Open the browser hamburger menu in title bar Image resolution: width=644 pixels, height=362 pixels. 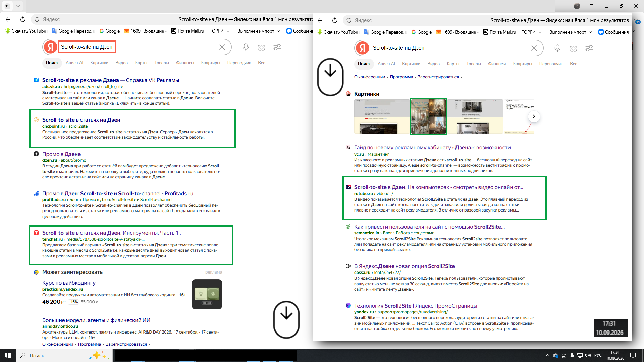click(592, 6)
